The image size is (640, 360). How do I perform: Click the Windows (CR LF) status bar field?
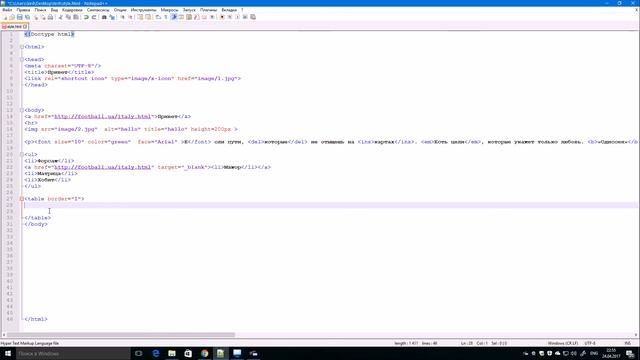click(x=563, y=343)
